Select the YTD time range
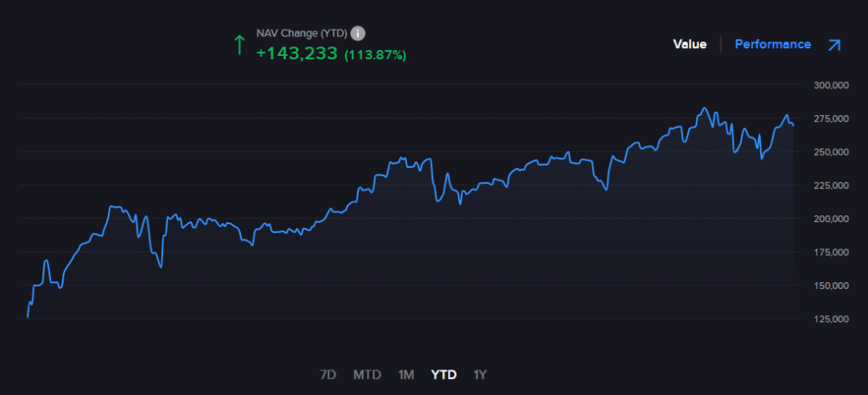Image resolution: width=868 pixels, height=395 pixels. pyautogui.click(x=444, y=375)
